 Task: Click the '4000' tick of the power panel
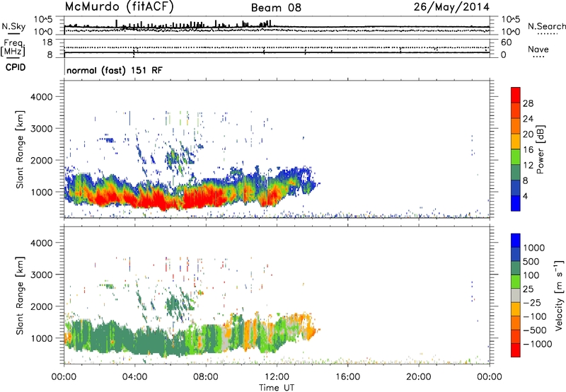(x=42, y=97)
